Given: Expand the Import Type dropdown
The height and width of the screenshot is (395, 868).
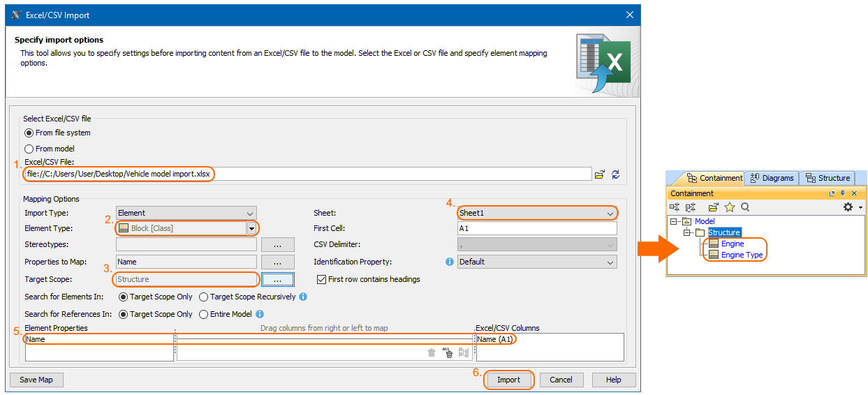Looking at the screenshot, I should 186,213.
